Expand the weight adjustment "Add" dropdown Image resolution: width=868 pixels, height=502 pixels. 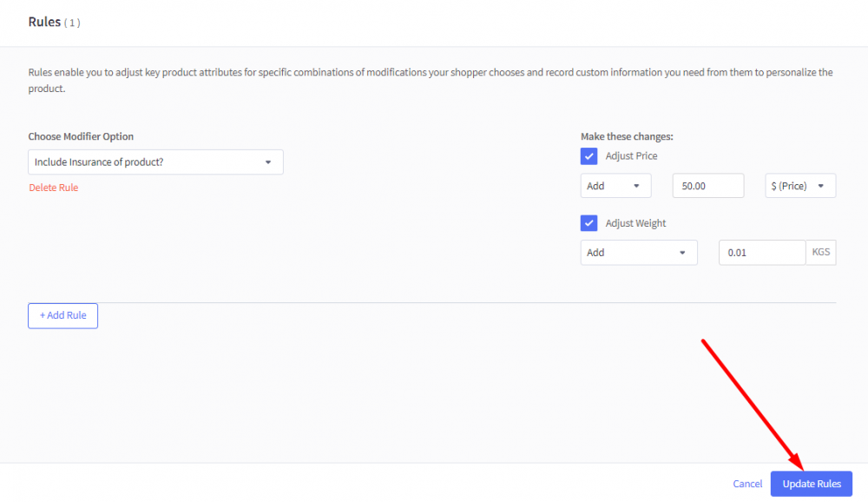click(639, 252)
